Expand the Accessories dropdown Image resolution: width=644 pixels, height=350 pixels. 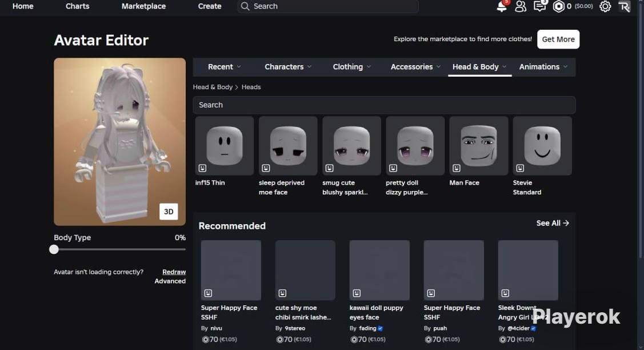[x=415, y=67]
